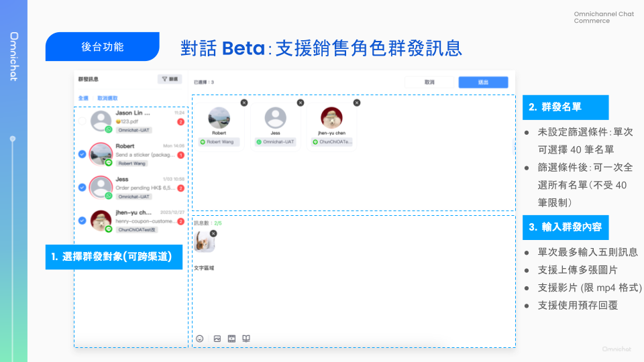The height and width of the screenshot is (362, 644).
Task: Delete the attached cat image
Action: [x=213, y=233]
